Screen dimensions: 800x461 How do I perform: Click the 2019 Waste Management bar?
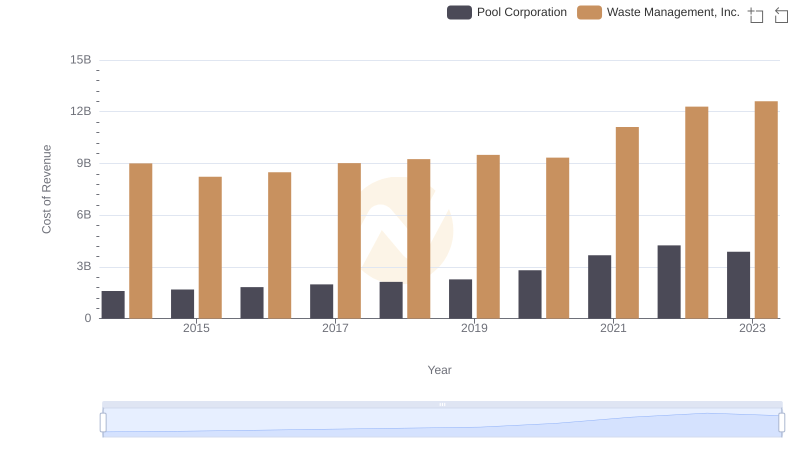tap(488, 237)
